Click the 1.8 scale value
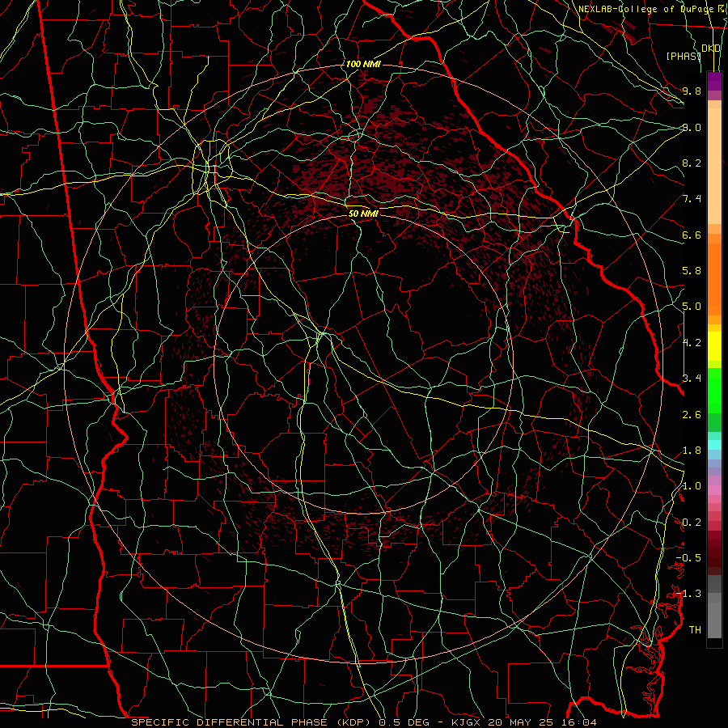 [692, 451]
